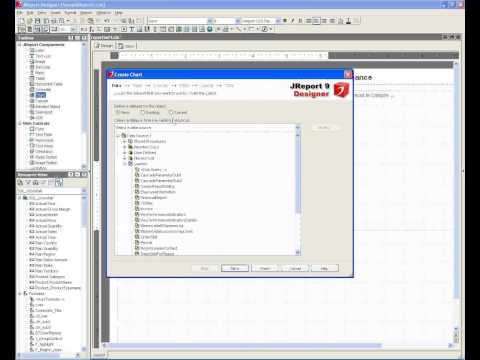Click first icon in Resource View toolbar

point(21,182)
